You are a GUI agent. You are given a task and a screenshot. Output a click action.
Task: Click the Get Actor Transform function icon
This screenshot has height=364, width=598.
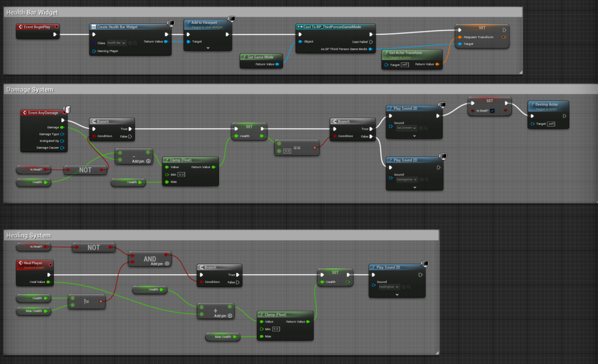click(386, 52)
